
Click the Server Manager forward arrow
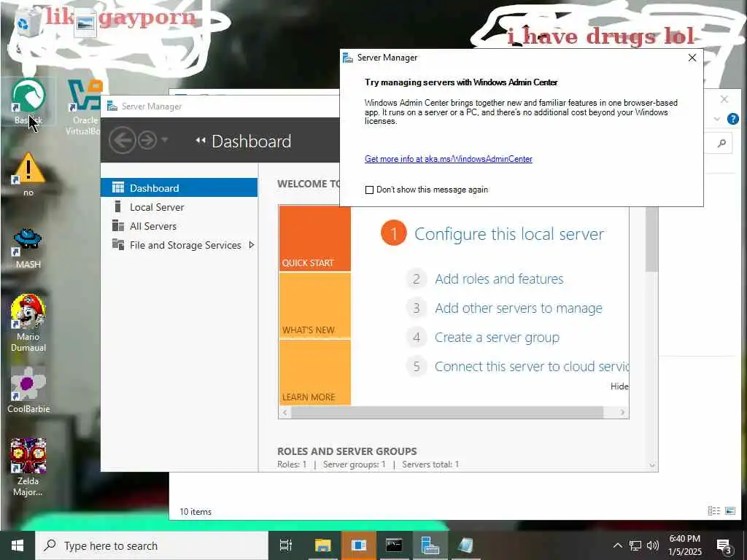pos(147,141)
